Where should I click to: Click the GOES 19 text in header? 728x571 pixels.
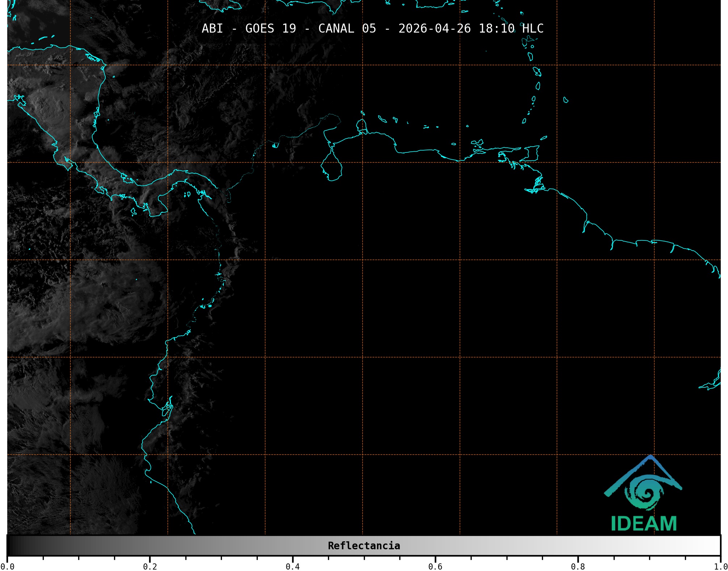(x=270, y=28)
